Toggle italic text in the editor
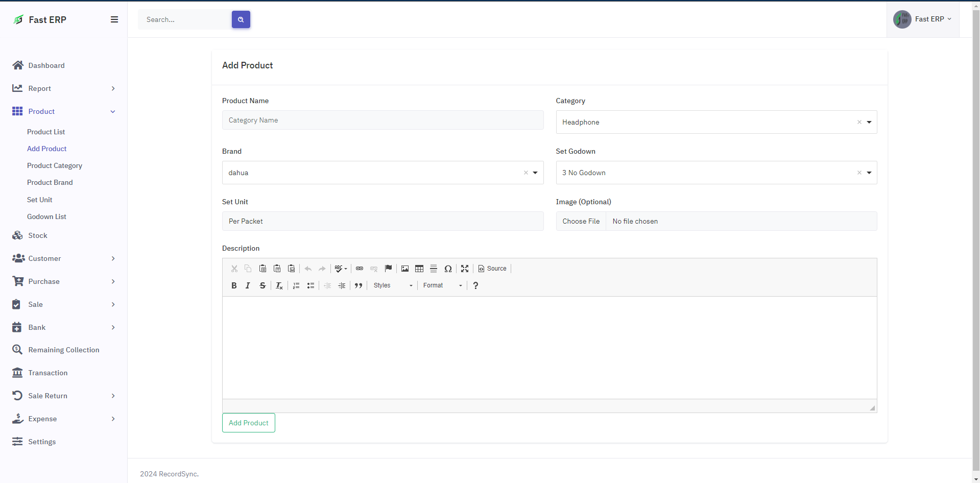The image size is (980, 483). (248, 285)
